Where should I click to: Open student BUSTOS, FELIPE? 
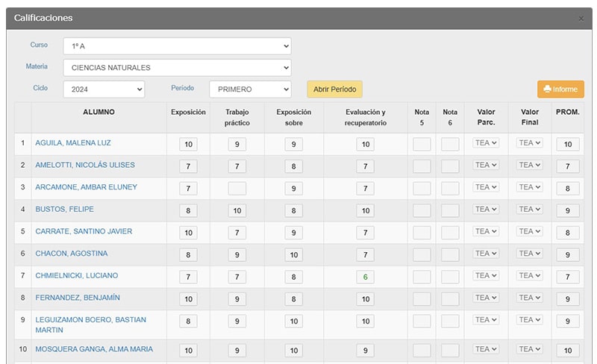pyautogui.click(x=64, y=209)
